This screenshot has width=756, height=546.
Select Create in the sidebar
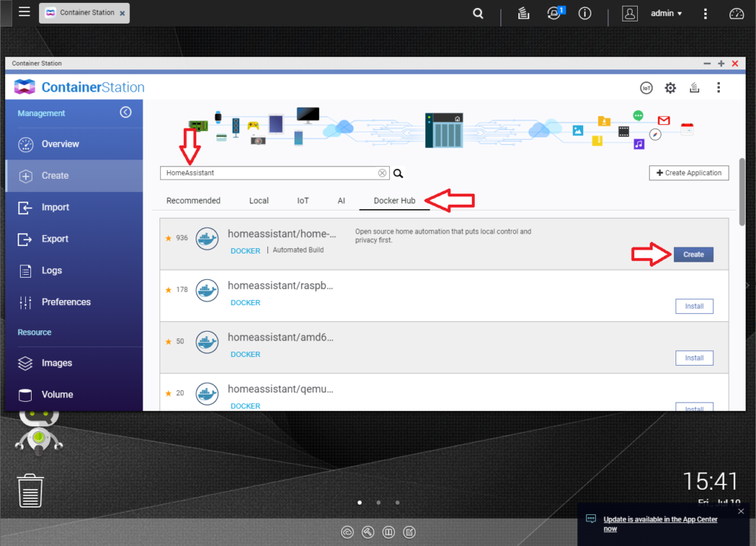(75, 176)
